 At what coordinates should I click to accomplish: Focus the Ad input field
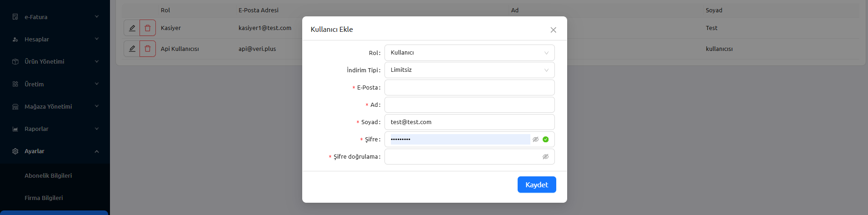tap(469, 105)
